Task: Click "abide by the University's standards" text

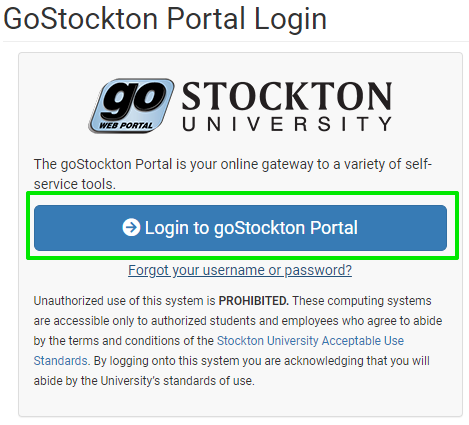Action: pos(144,381)
